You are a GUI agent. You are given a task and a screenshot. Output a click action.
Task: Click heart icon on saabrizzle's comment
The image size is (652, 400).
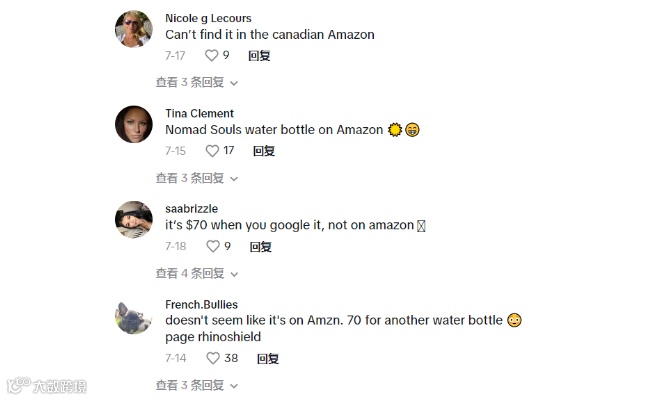[211, 246]
